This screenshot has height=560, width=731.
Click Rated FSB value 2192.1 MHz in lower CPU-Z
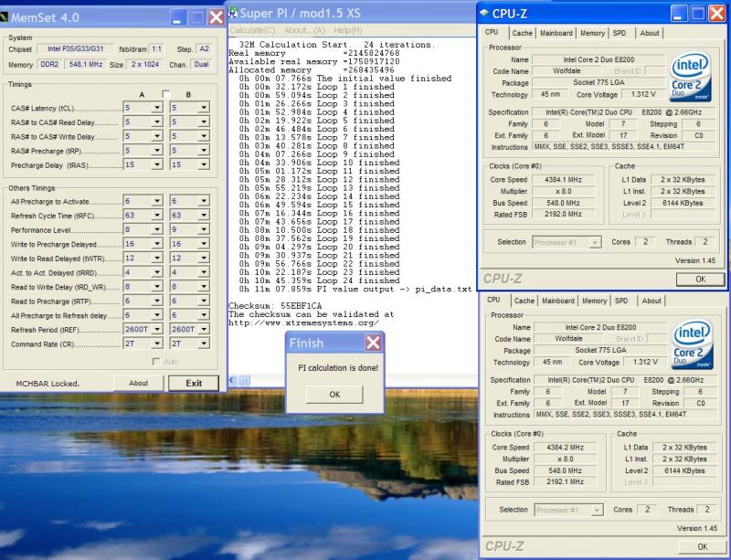pos(566,482)
